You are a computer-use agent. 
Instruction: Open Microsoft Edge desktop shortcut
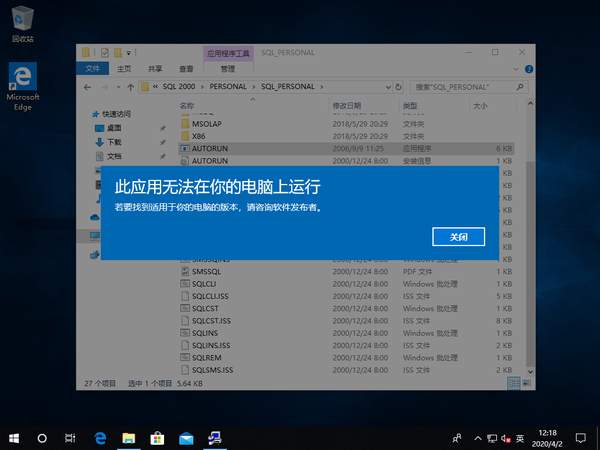23,86
